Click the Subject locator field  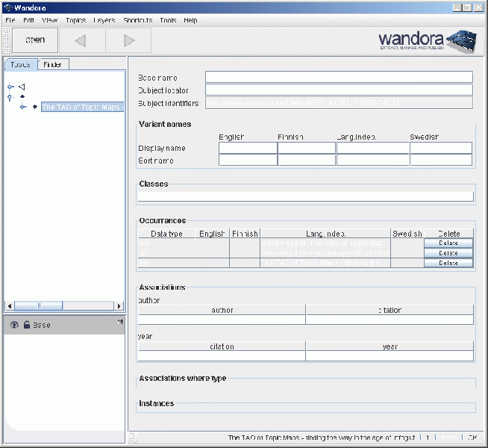coord(339,90)
